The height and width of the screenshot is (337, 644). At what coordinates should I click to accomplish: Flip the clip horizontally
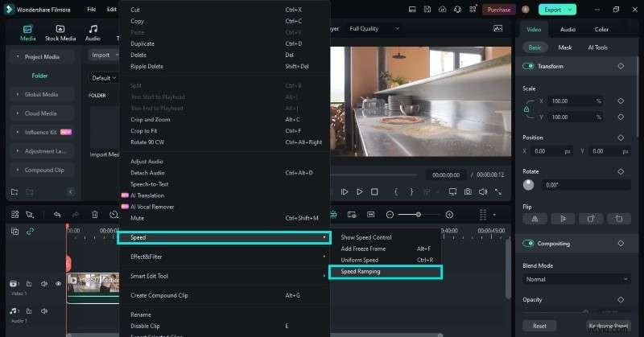coord(535,219)
